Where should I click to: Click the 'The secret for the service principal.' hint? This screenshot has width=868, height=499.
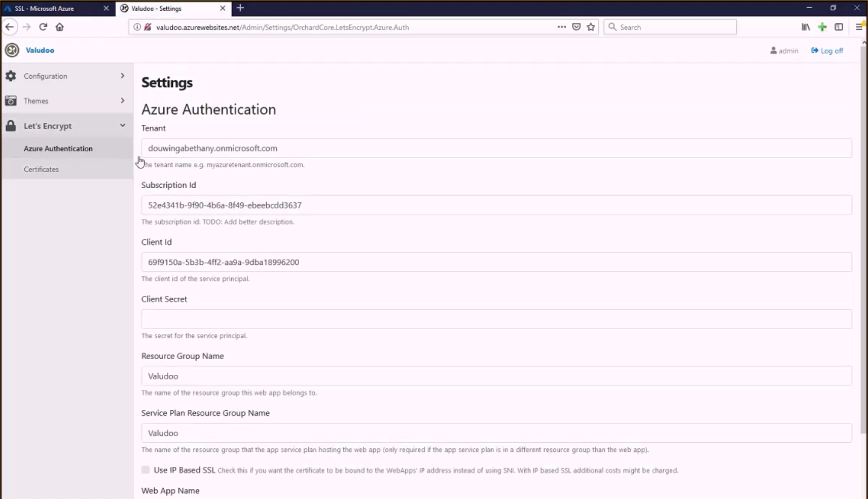click(194, 336)
